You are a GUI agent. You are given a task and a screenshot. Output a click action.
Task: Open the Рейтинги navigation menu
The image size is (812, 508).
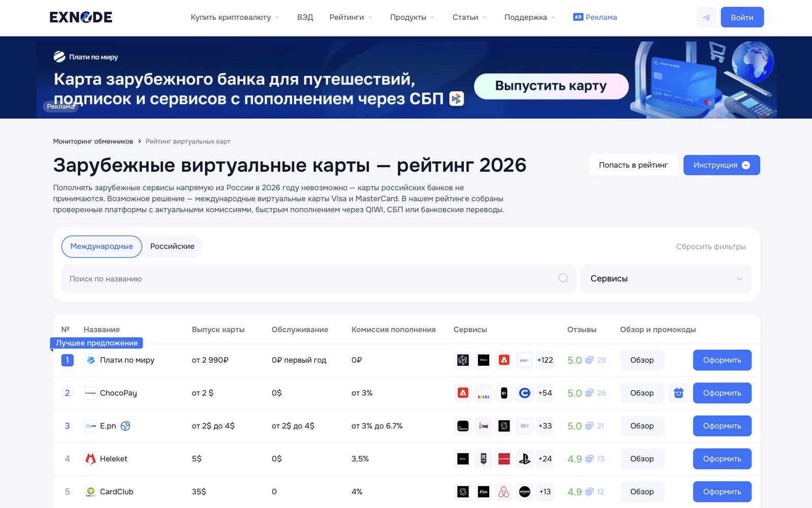pyautogui.click(x=350, y=17)
